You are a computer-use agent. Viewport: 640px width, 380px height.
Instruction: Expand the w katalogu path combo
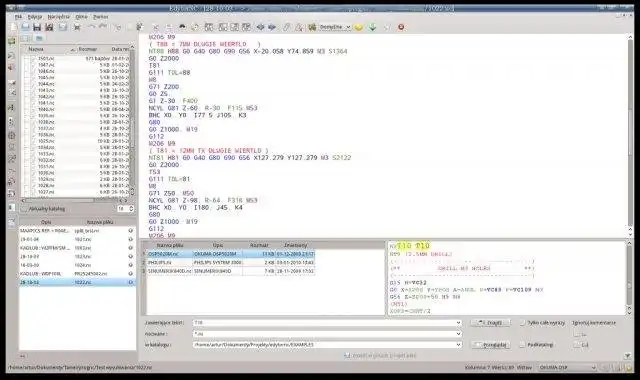click(x=458, y=344)
